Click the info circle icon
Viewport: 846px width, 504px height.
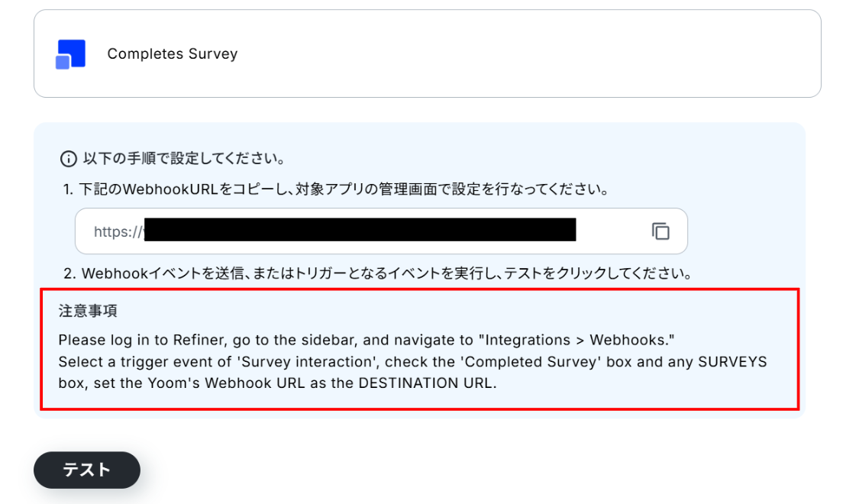coord(69,160)
